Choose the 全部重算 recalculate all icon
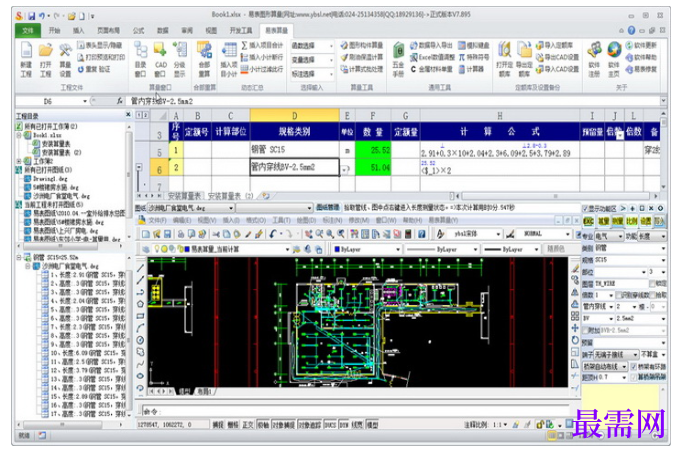The width and height of the screenshot is (684, 455). tap(204, 60)
